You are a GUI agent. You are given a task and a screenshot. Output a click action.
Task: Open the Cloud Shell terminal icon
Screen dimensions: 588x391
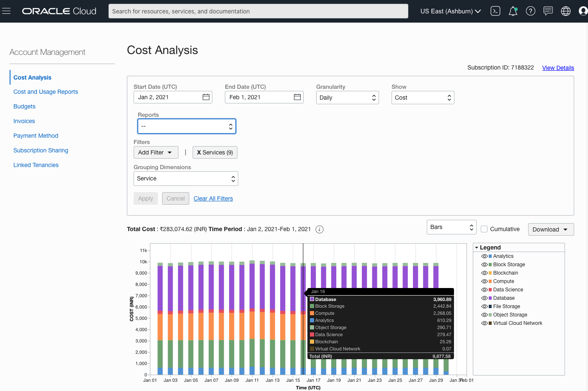[x=495, y=11]
